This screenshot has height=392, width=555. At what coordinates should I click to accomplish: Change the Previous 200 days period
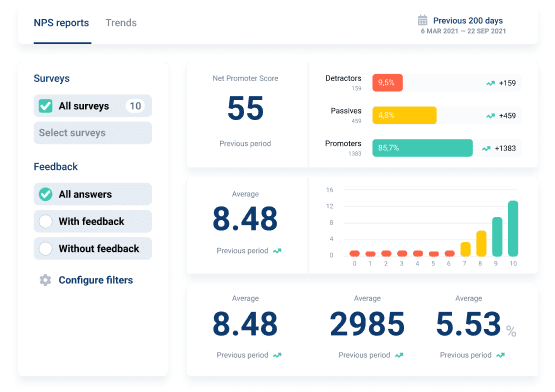pos(468,21)
